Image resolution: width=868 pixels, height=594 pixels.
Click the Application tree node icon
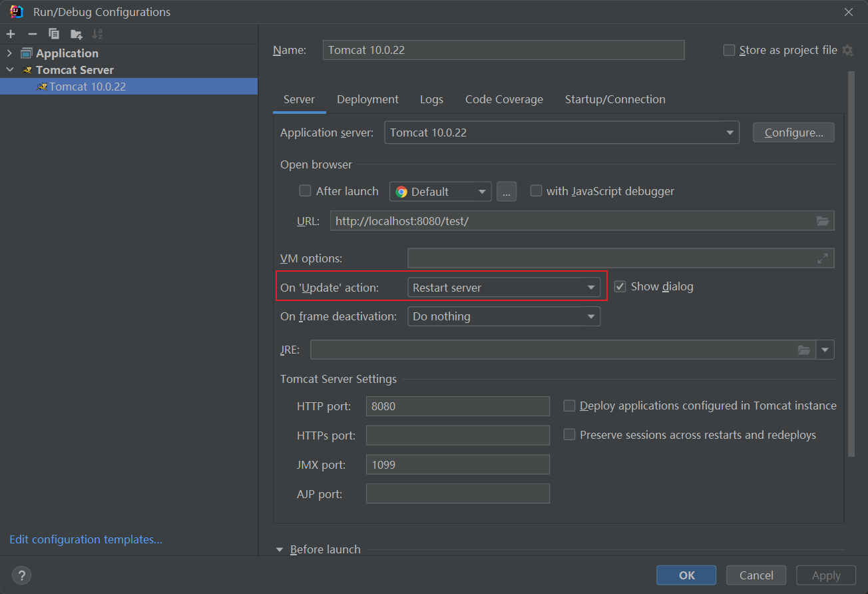[27, 53]
